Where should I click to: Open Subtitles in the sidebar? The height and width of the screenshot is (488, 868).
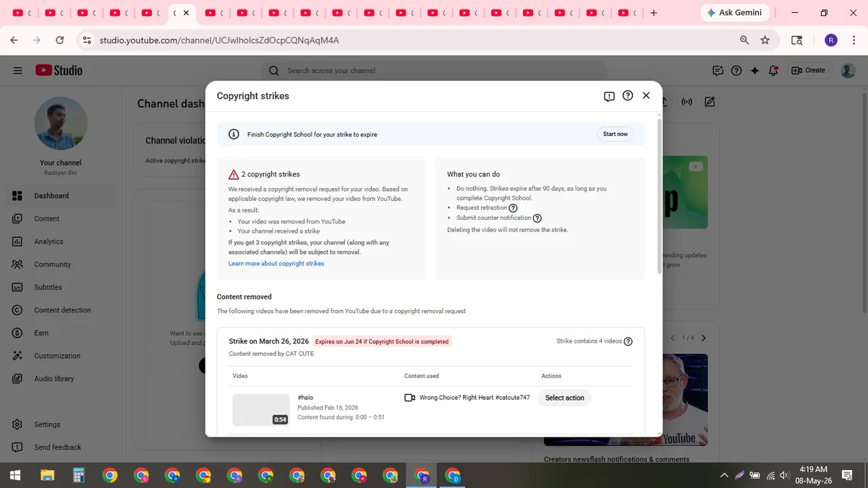click(61, 287)
